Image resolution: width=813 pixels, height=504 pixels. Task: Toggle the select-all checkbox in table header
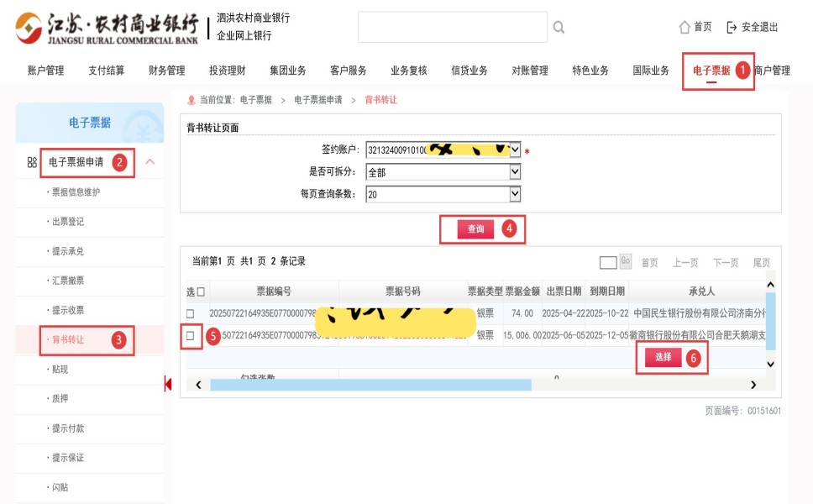(x=200, y=291)
